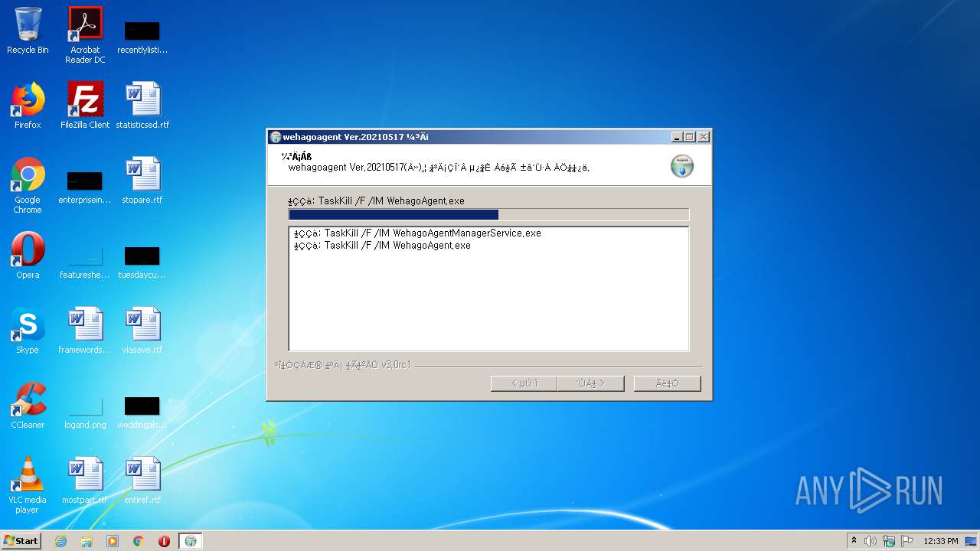This screenshot has width=980, height=551.
Task: Open the weddingals file icon
Action: (x=142, y=412)
